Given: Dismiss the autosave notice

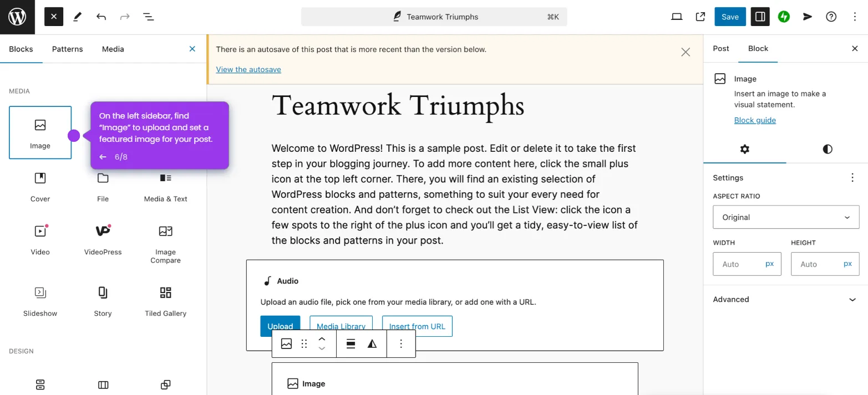Looking at the screenshot, I should tap(686, 52).
